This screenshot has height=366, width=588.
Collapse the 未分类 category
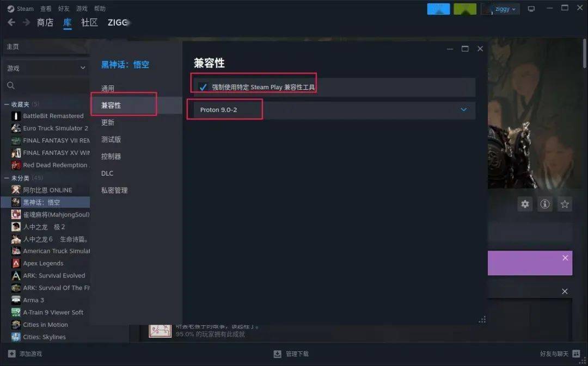tap(7, 178)
